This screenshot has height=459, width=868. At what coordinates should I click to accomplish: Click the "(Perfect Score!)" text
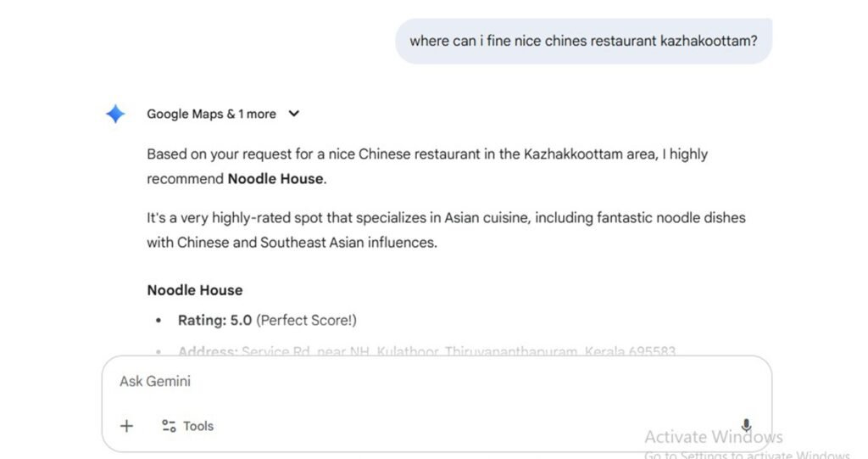coord(307,321)
